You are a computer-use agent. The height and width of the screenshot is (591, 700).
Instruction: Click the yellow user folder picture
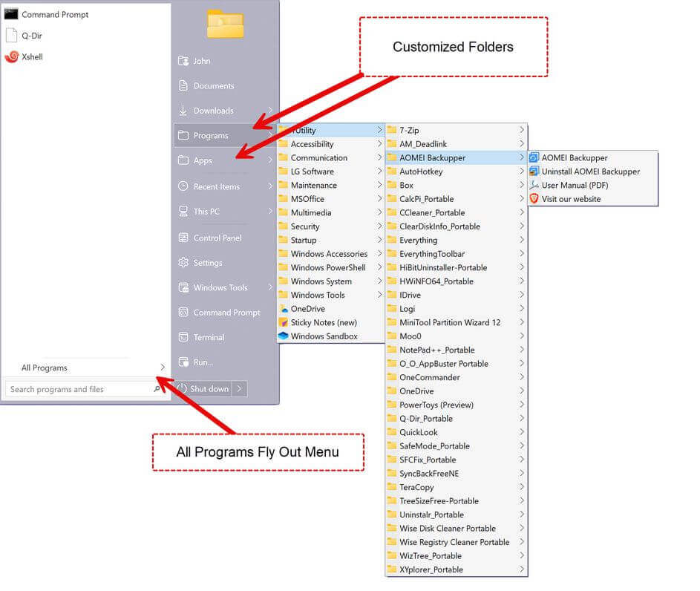226,24
